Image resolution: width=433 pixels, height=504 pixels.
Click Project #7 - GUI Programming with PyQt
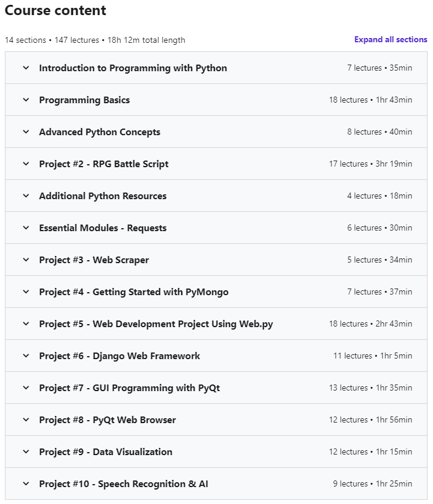pos(129,388)
